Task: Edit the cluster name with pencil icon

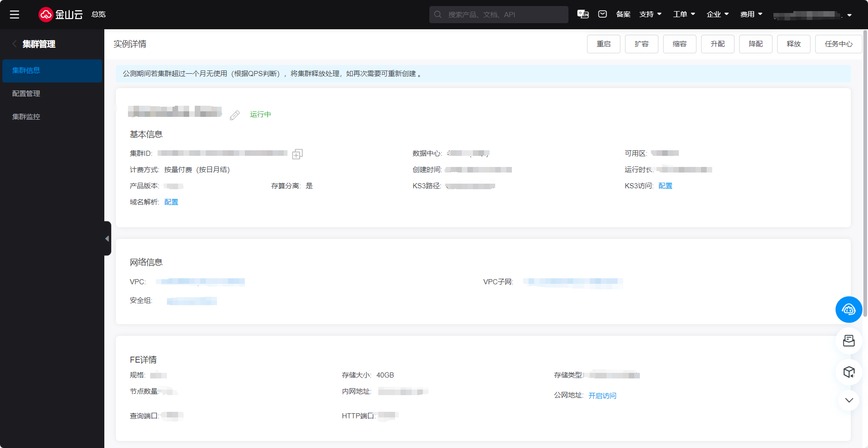Action: (235, 115)
